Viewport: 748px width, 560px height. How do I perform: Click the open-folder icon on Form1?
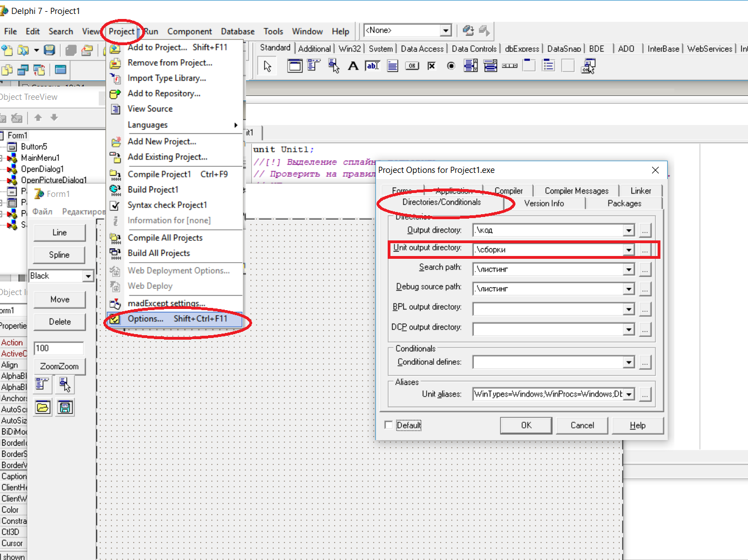point(43,407)
